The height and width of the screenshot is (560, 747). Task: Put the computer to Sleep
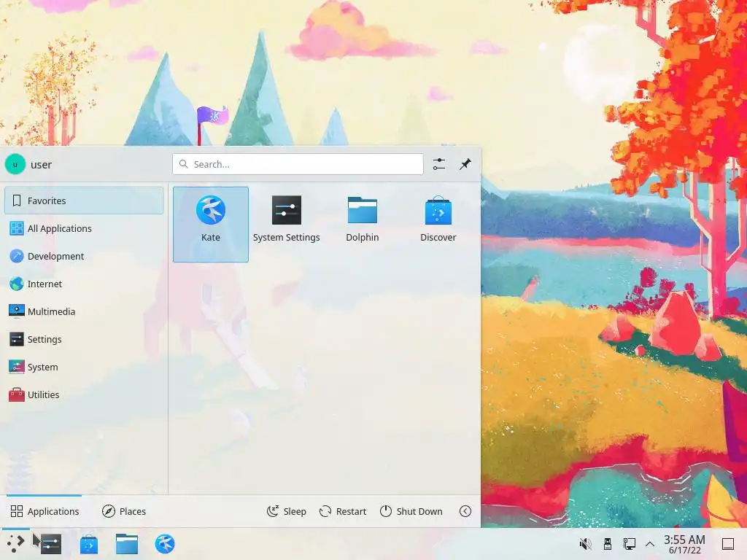click(286, 511)
